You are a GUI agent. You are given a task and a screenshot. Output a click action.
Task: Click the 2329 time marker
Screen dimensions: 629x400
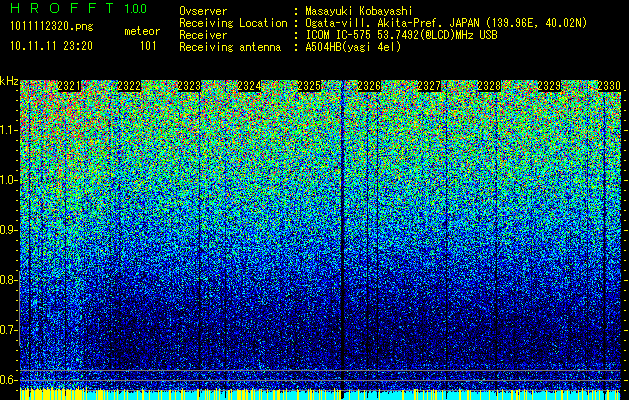pos(549,86)
